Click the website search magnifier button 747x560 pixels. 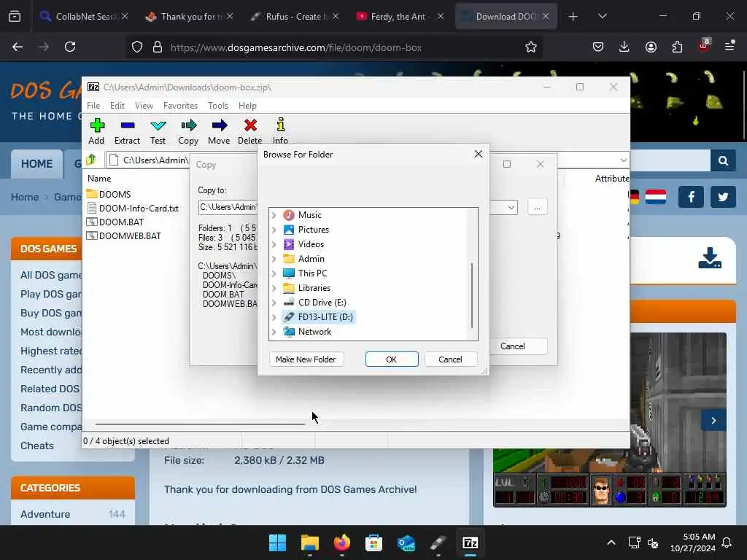[723, 161]
